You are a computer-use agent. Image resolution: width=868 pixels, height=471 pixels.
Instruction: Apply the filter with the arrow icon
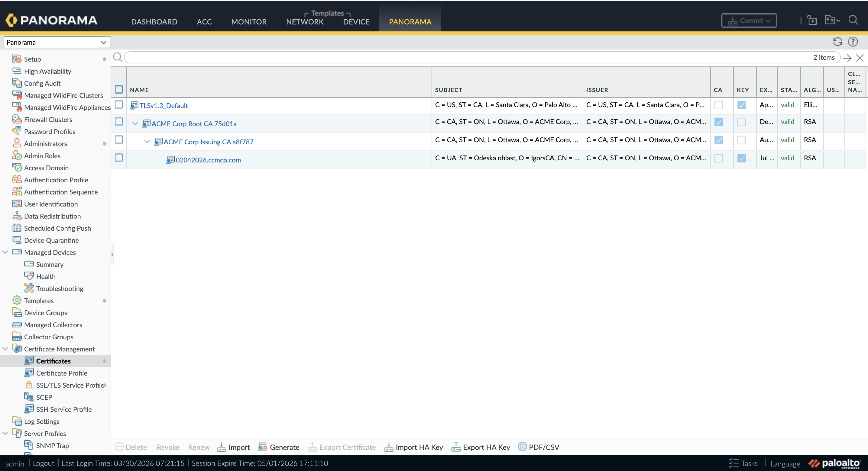pyautogui.click(x=847, y=58)
